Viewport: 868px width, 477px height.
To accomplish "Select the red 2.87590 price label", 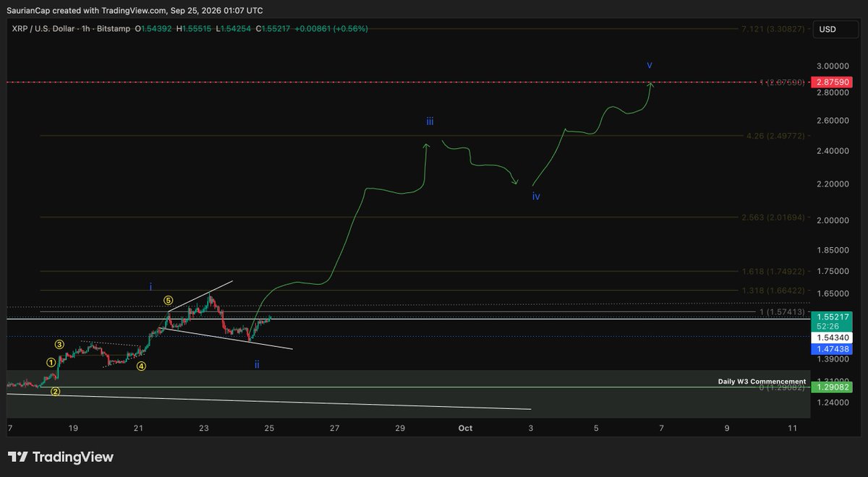I will 832,82.
